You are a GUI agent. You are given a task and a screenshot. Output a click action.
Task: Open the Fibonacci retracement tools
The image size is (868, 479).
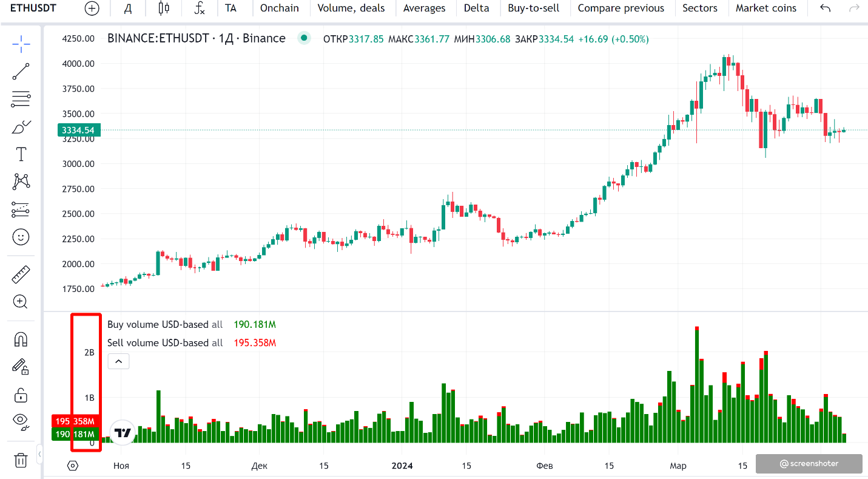[x=21, y=99]
